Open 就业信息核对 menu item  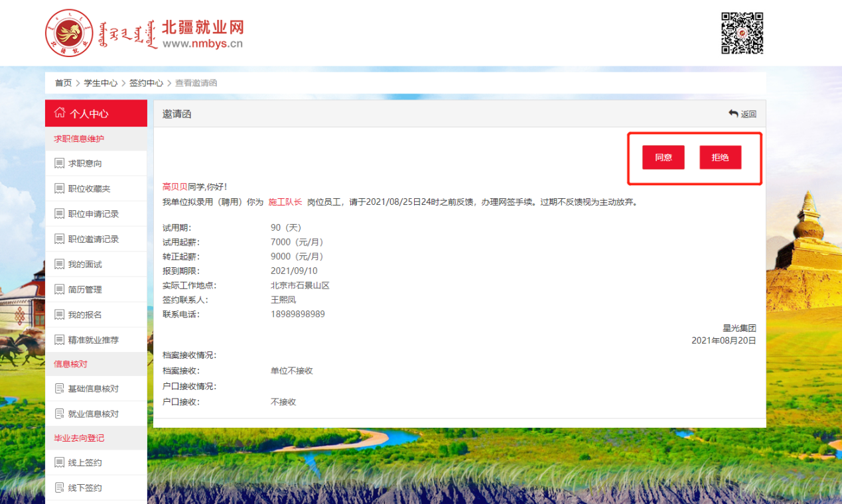point(94,413)
